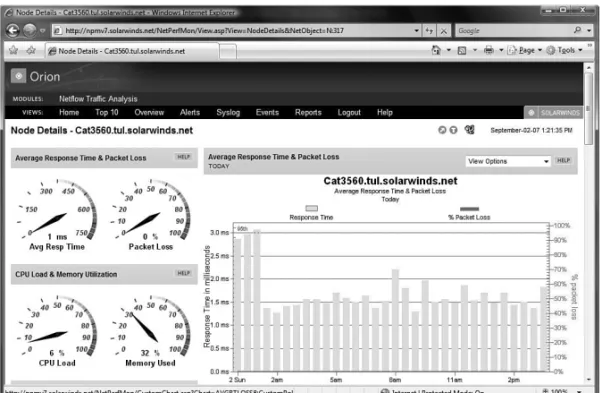
Task: Open the recent pages dropdown beside Forward
Action: (43, 31)
